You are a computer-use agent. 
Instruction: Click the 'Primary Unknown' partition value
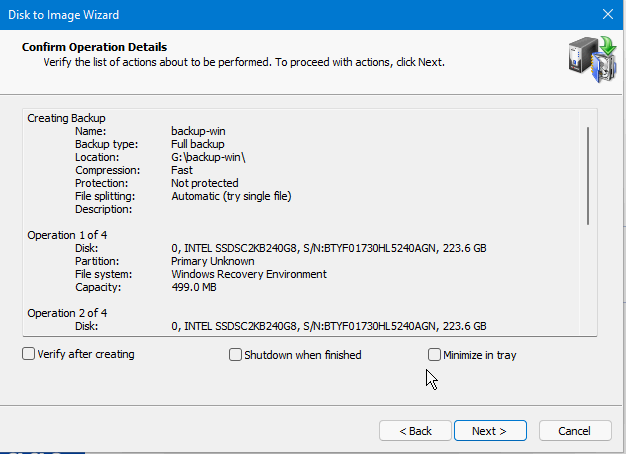[212, 261]
